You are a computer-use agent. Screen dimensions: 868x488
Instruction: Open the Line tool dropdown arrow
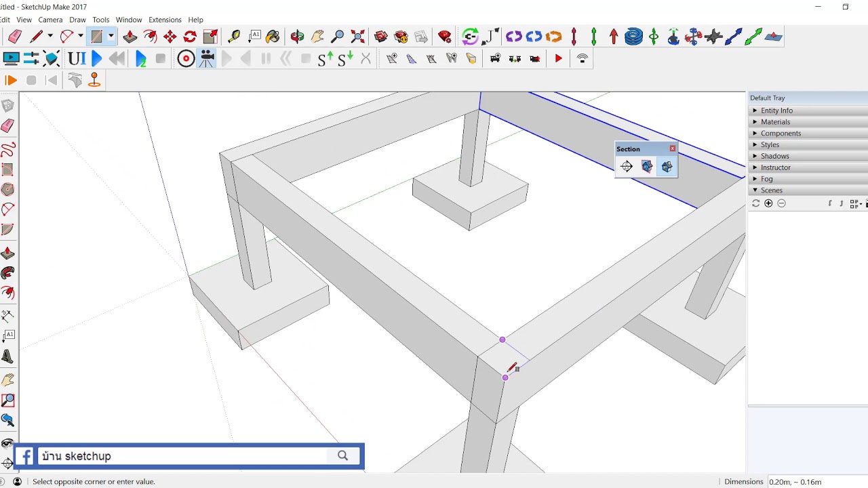tap(50, 37)
